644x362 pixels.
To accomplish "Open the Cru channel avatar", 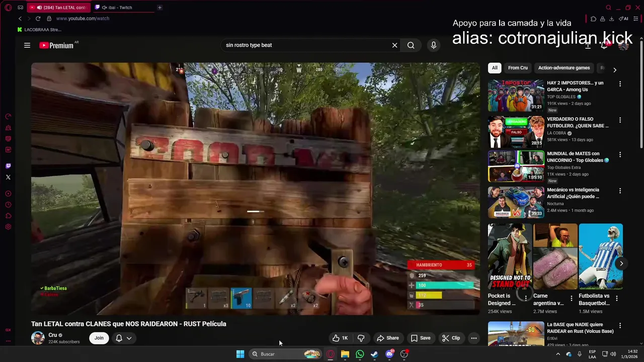I will (38, 338).
